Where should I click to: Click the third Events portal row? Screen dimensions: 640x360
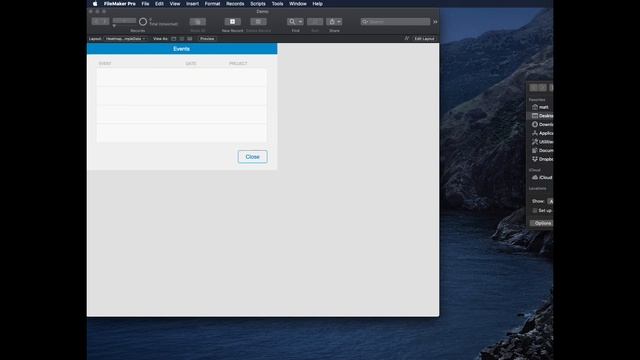point(182,115)
